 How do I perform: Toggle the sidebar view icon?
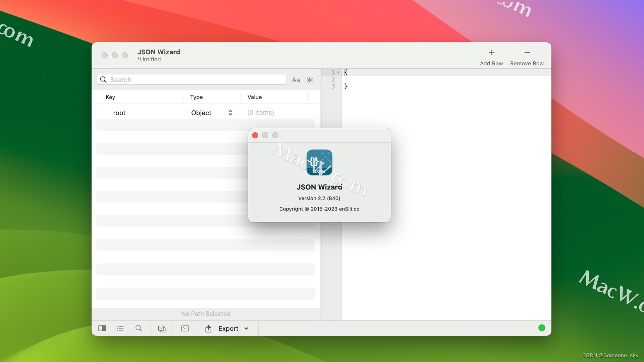[102, 328]
